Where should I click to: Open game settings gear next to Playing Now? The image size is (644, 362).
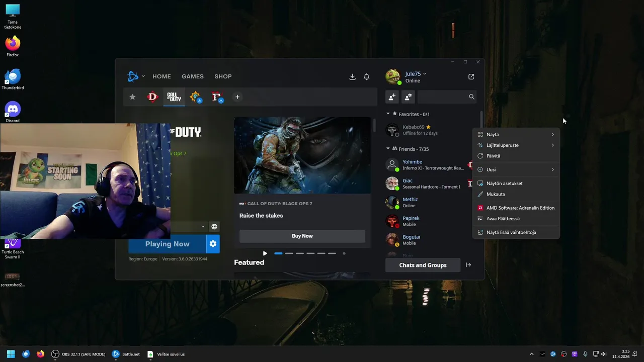click(213, 244)
